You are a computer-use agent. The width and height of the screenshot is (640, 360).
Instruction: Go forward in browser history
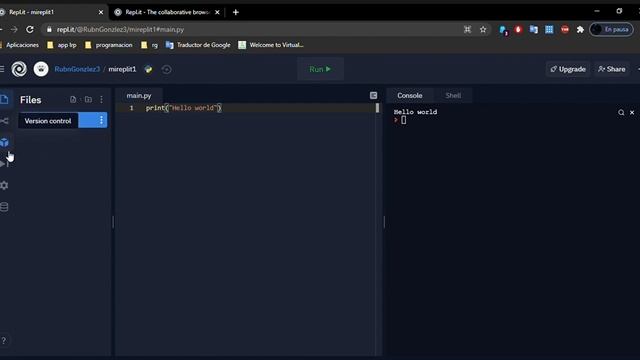pos(14,29)
